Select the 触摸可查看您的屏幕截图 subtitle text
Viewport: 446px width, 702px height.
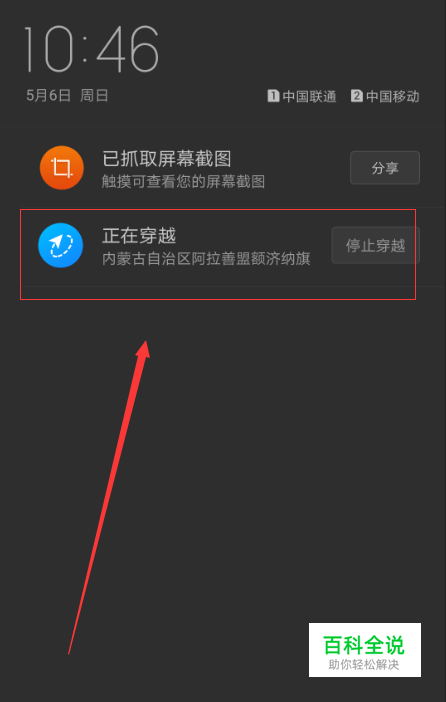coord(183,181)
